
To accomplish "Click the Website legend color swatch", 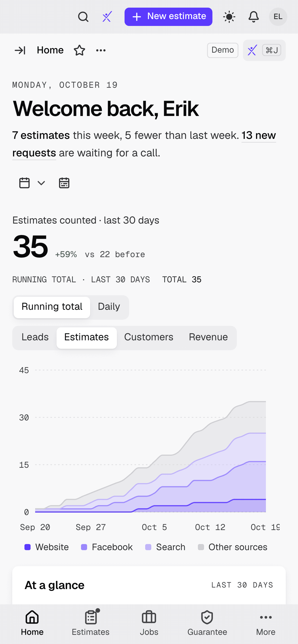I will tap(28, 547).
